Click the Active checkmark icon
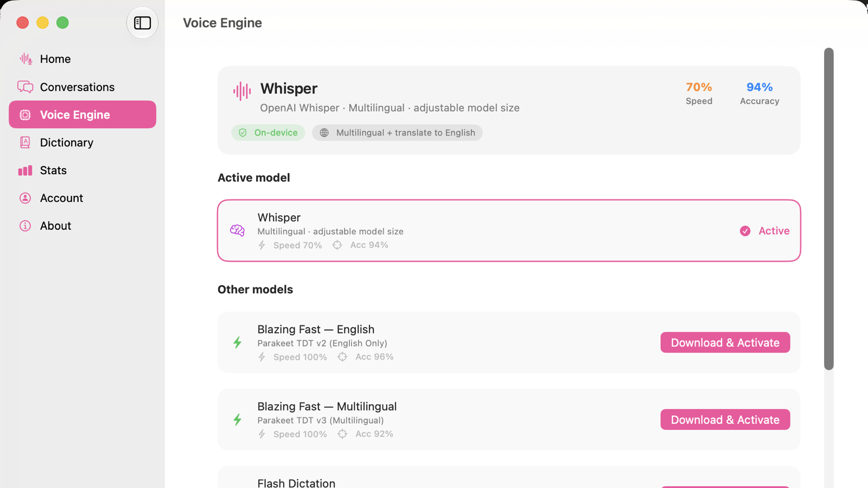This screenshot has height=488, width=868. (745, 231)
